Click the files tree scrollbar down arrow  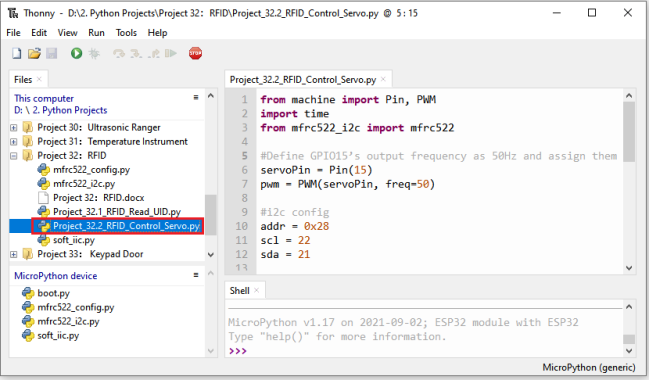[211, 255]
